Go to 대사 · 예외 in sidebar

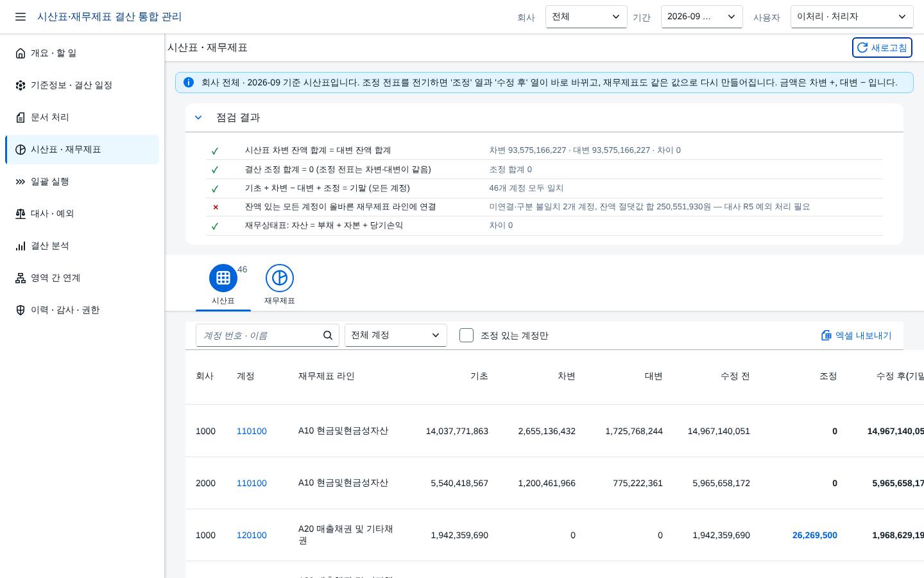(x=82, y=214)
